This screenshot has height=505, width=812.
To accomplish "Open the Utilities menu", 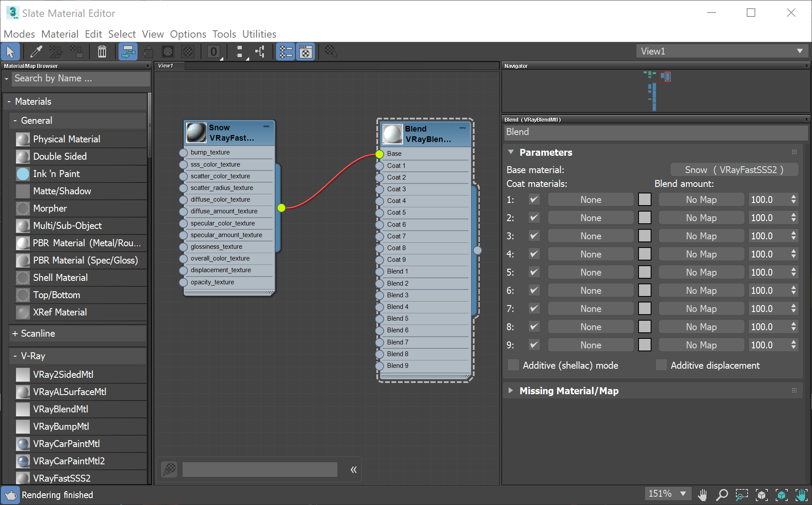I will 259,34.
